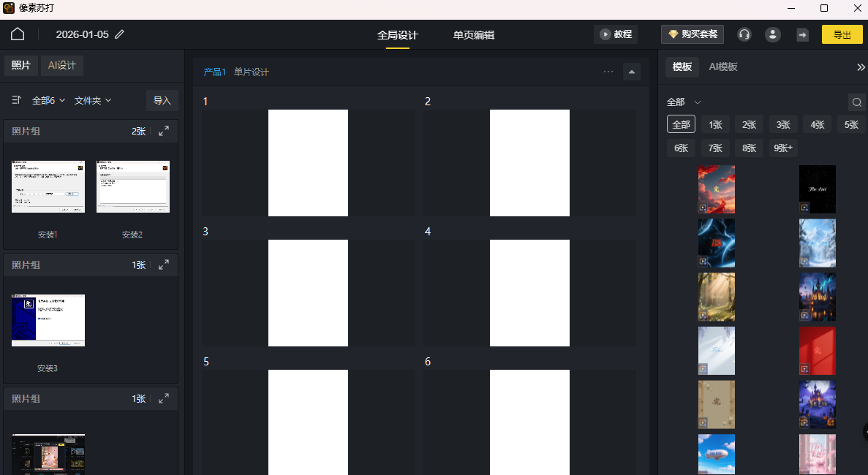Click the 导出 export button
The image size is (868, 475).
point(842,34)
